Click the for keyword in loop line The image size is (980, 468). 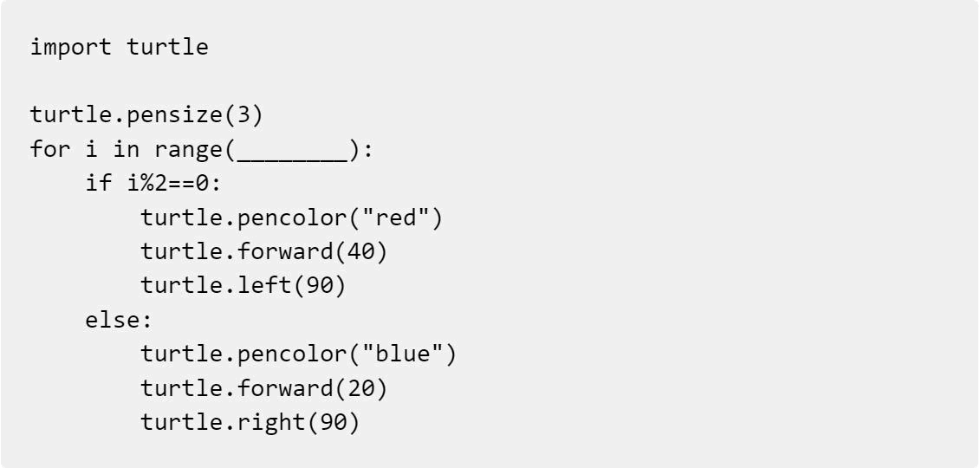(50, 150)
